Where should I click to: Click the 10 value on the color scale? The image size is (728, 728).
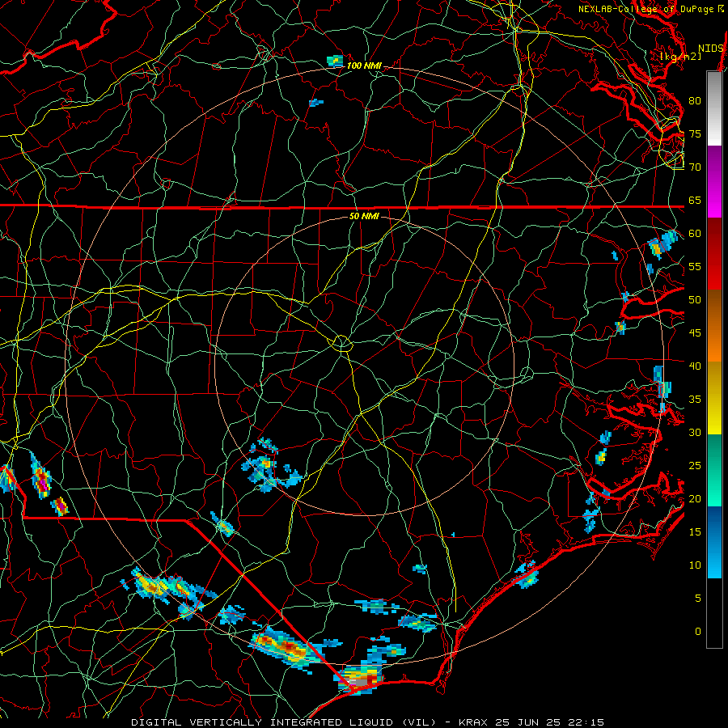click(x=695, y=565)
